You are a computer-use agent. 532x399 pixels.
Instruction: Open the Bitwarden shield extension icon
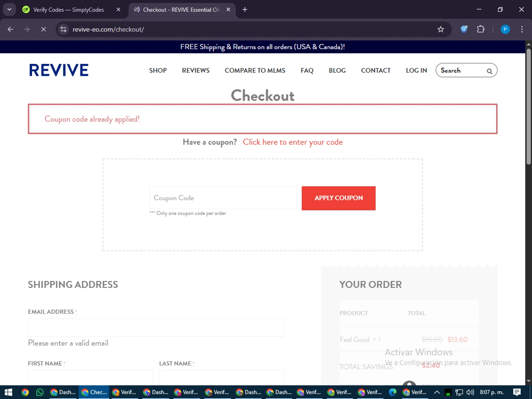tap(464, 29)
